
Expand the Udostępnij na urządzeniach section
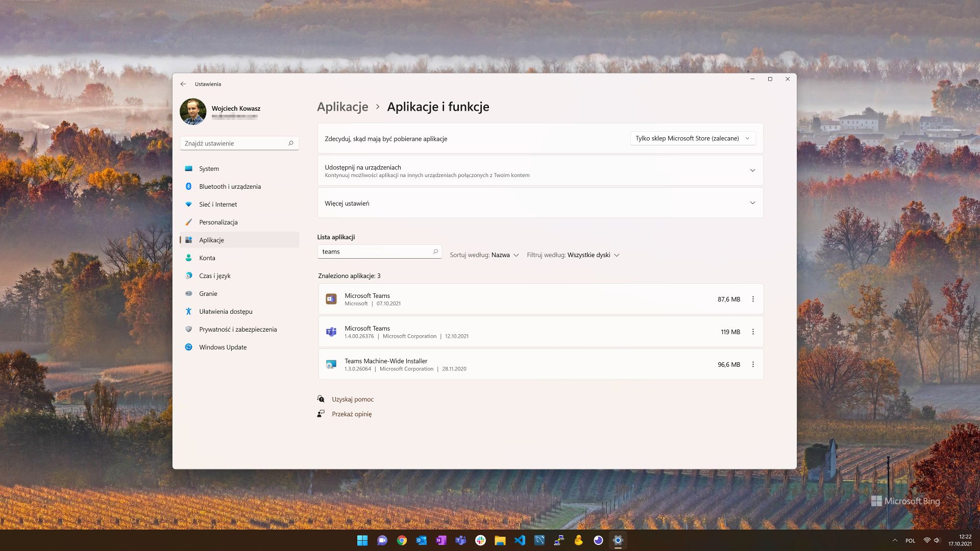pos(752,170)
